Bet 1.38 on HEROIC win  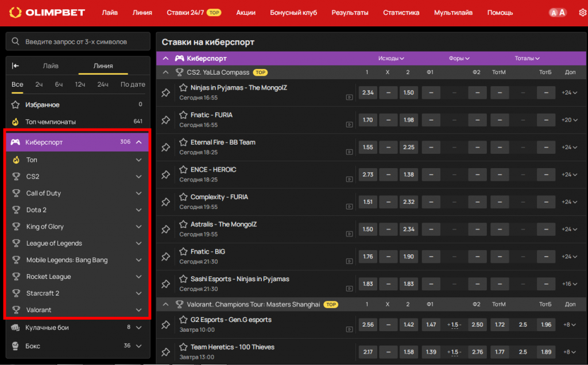pyautogui.click(x=409, y=174)
